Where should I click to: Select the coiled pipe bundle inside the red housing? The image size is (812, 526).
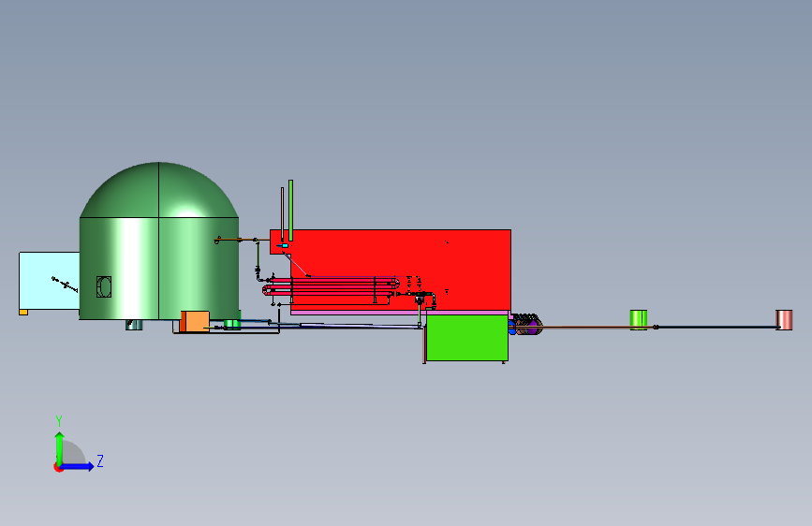click(332, 286)
